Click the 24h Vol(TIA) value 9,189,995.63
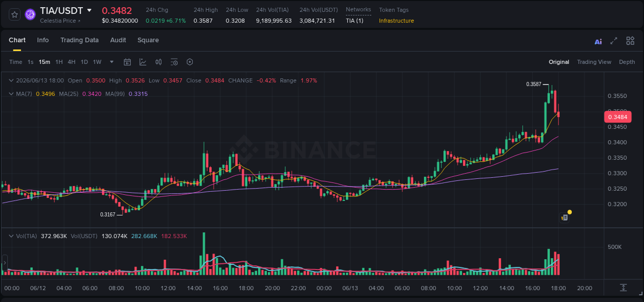The width and height of the screenshot is (644, 302). 274,21
